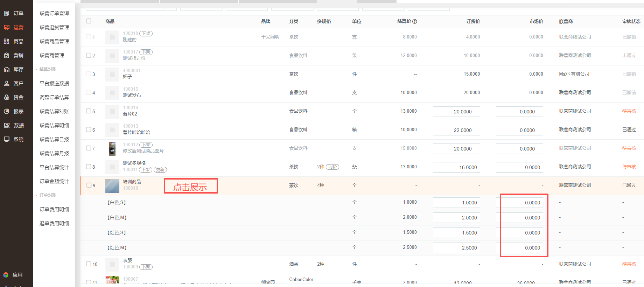Click the Ms邓 有限公司 supplier name

tap(574, 74)
